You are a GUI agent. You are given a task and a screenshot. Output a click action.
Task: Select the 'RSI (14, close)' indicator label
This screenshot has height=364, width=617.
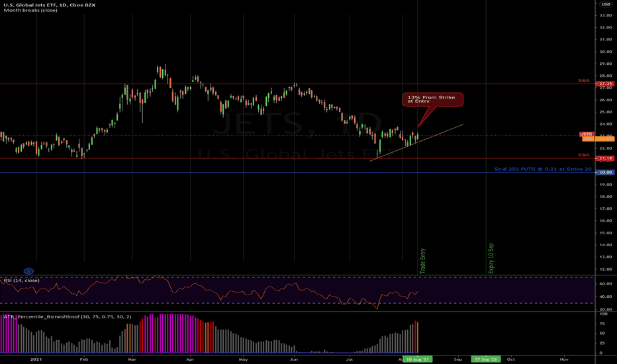coord(21,281)
